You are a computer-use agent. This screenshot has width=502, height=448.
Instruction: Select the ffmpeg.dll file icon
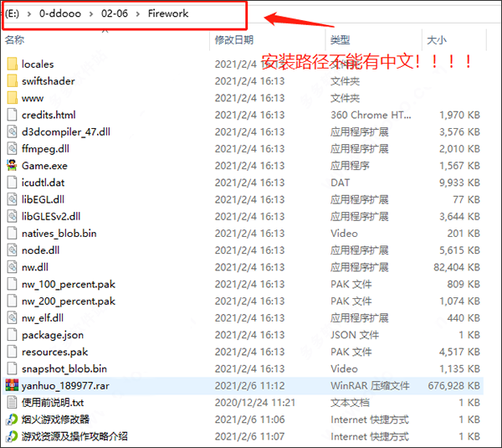tap(12, 149)
